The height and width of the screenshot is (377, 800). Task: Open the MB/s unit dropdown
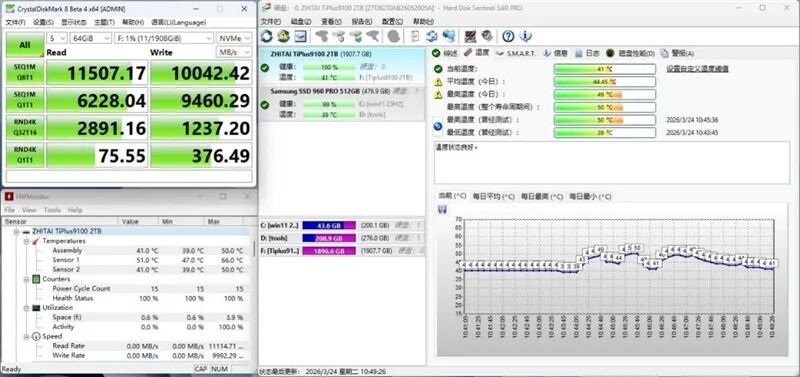(x=234, y=53)
